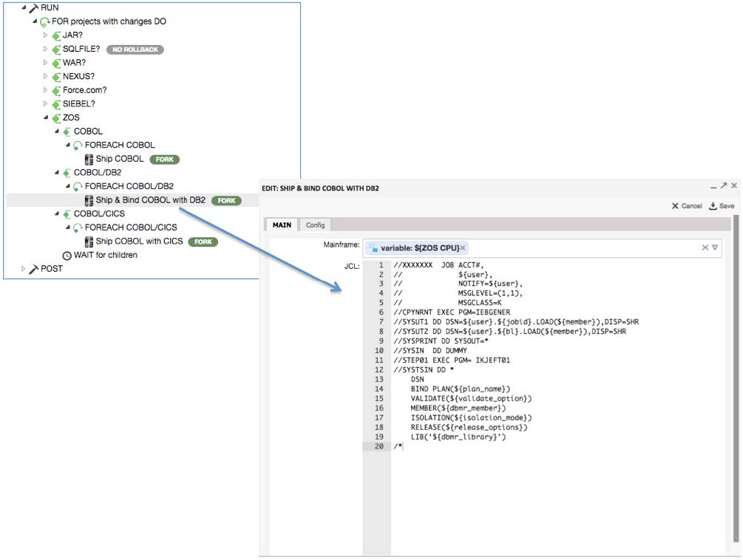The image size is (743, 560).
Task: Click the SQLFILE? decision icon
Action: (56, 49)
